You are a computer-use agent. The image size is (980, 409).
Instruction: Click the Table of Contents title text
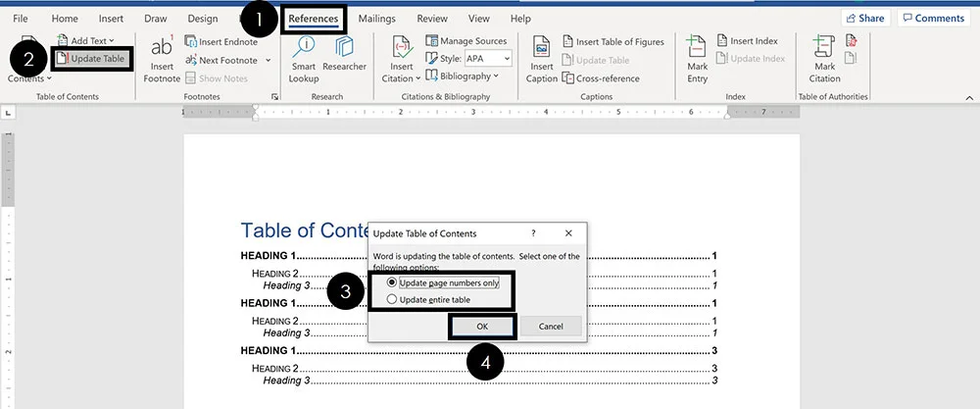(x=305, y=230)
